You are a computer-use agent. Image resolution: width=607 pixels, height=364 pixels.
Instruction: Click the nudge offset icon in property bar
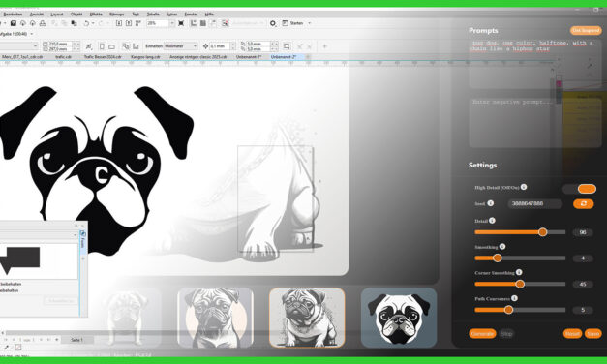click(x=205, y=46)
